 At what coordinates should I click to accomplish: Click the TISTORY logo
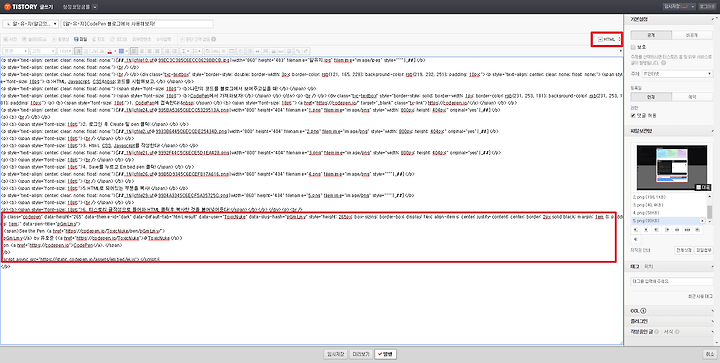pos(21,7)
